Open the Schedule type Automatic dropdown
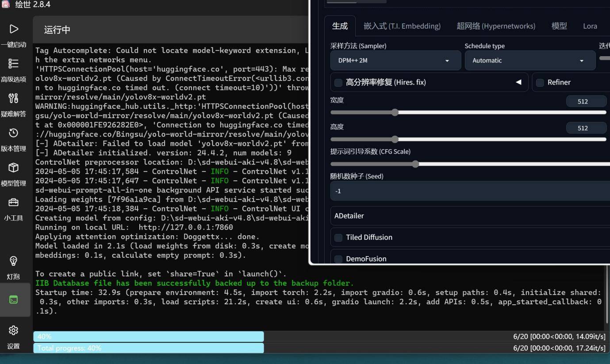The height and width of the screenshot is (364, 610). [529, 61]
